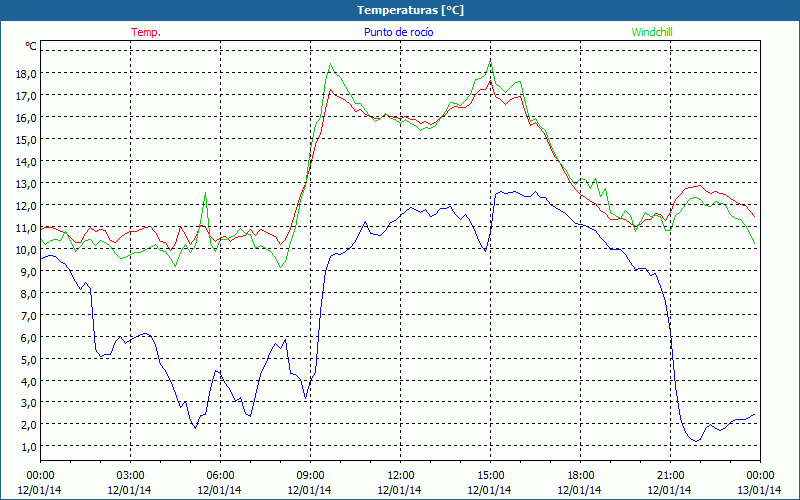Click the 4,0 y-axis value

click(x=29, y=381)
